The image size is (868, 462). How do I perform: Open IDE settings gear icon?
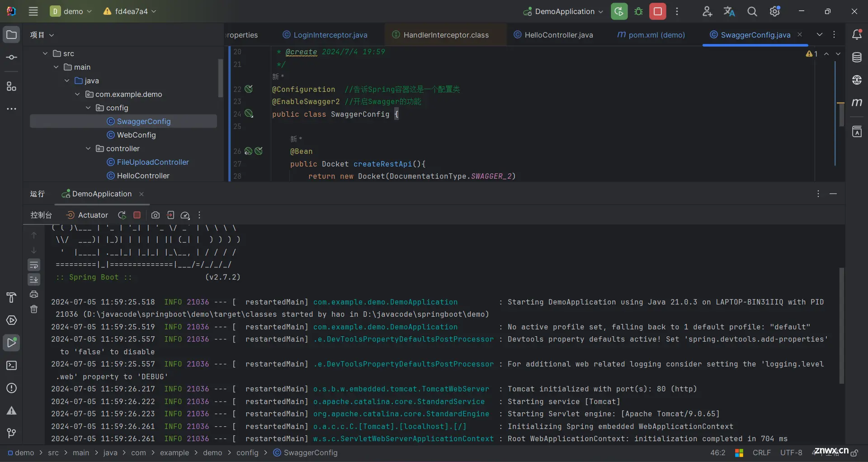tap(775, 11)
